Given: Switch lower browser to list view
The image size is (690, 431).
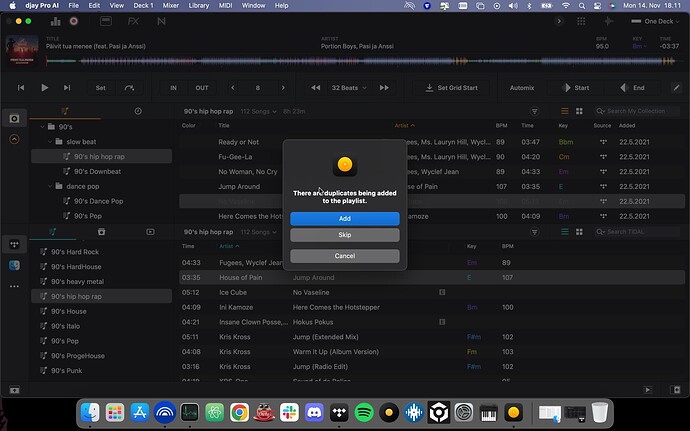Looking at the screenshot, I should click(565, 232).
